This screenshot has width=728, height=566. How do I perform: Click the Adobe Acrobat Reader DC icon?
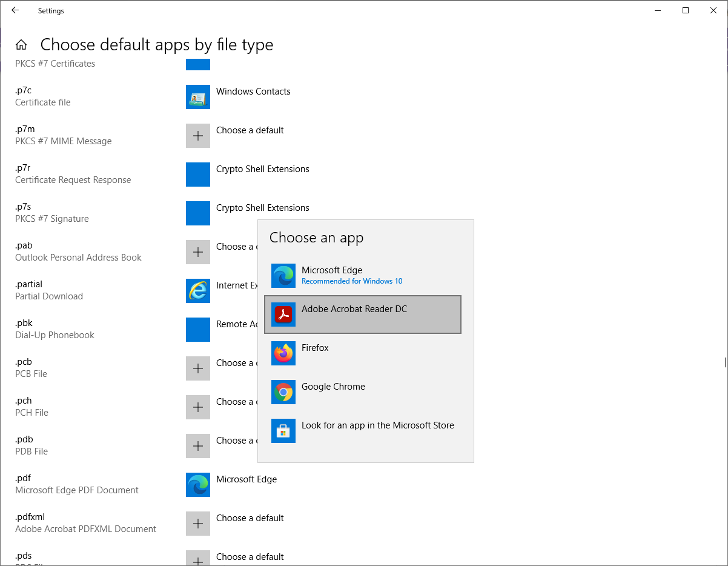pos(283,315)
